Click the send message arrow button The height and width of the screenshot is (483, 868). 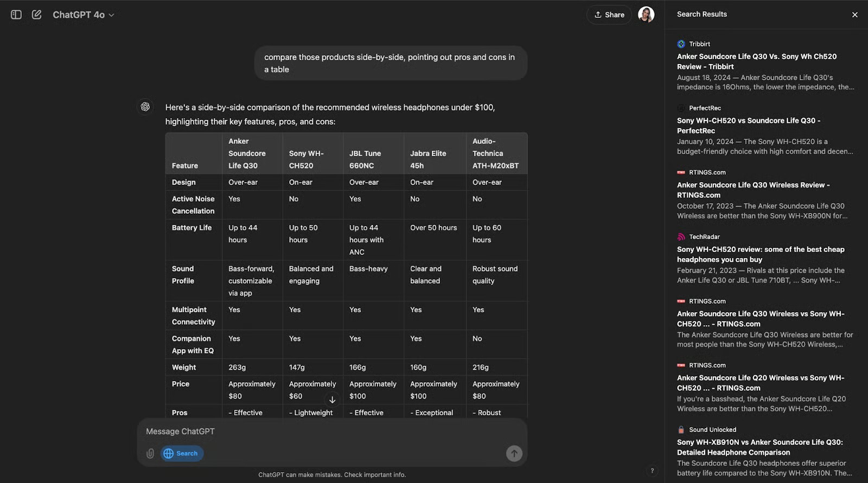(514, 453)
